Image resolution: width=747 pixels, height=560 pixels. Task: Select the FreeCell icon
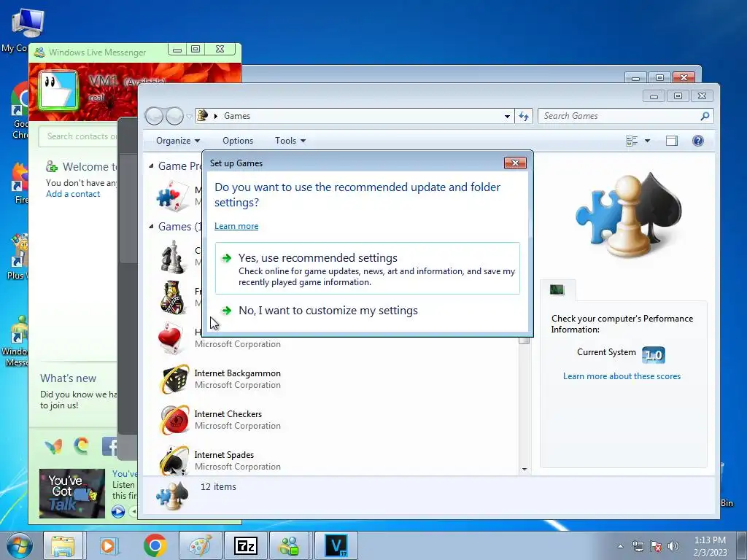pyautogui.click(x=172, y=297)
